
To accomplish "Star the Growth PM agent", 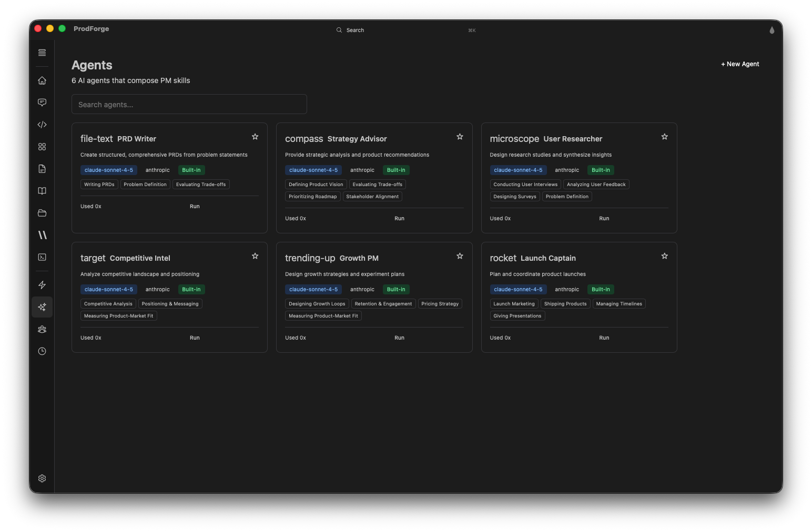I will pyautogui.click(x=460, y=256).
